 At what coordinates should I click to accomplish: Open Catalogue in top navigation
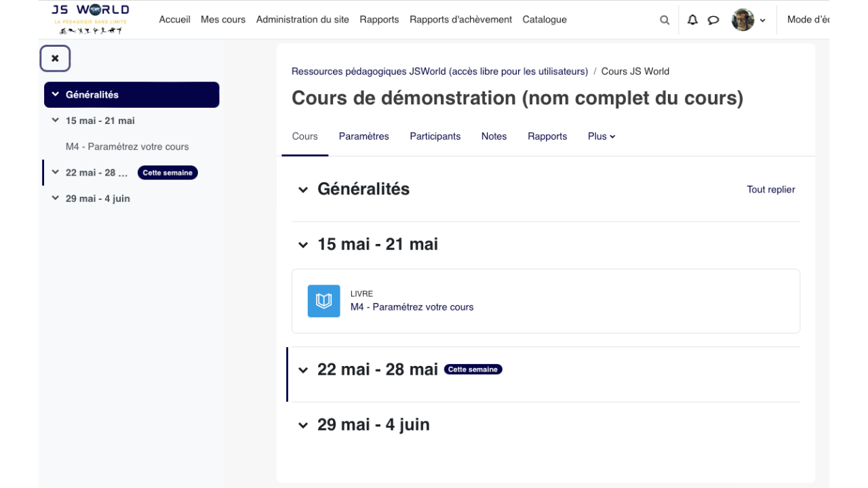[545, 20]
